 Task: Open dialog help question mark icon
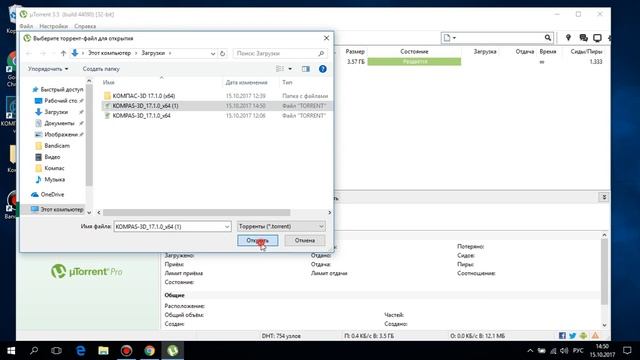click(322, 69)
